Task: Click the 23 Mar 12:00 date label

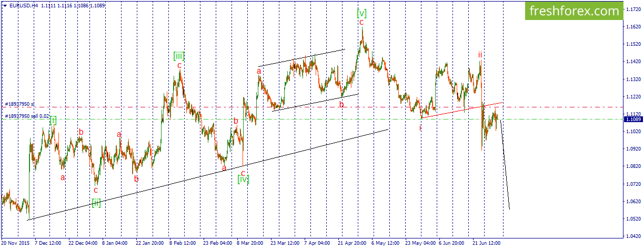Action: pyautogui.click(x=285, y=243)
